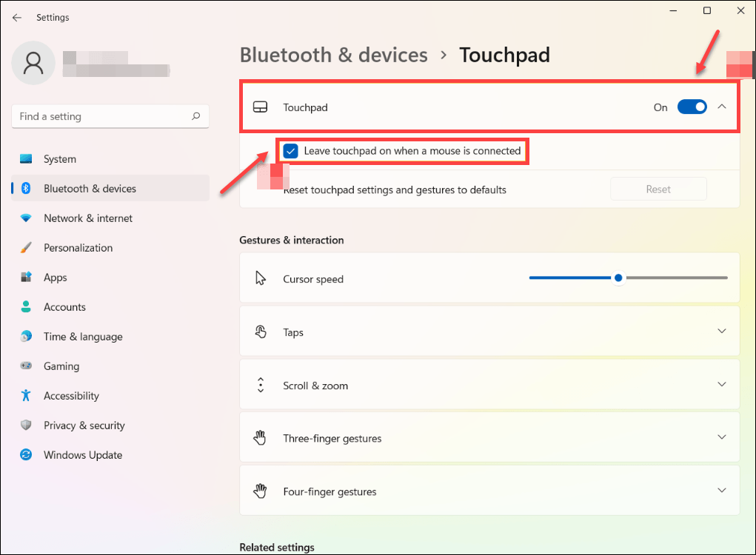Turn off the Touchpad toggle switch
The height and width of the screenshot is (555, 756).
coord(692,107)
